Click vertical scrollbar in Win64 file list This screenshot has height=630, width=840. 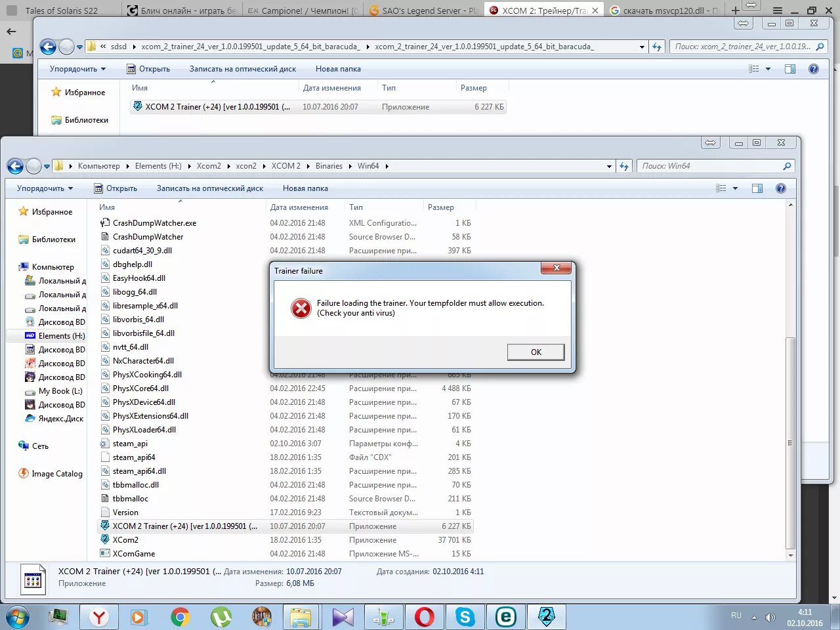coord(790,444)
